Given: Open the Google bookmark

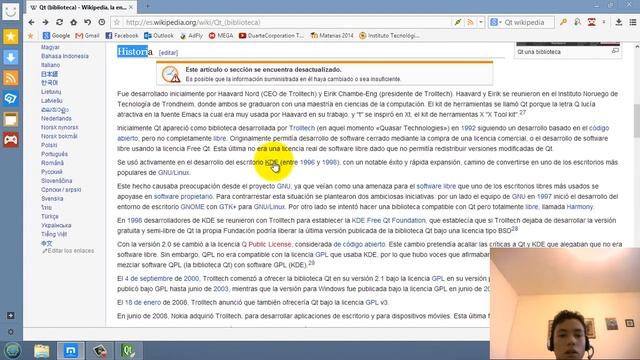Looking at the screenshot, I should coord(56,36).
